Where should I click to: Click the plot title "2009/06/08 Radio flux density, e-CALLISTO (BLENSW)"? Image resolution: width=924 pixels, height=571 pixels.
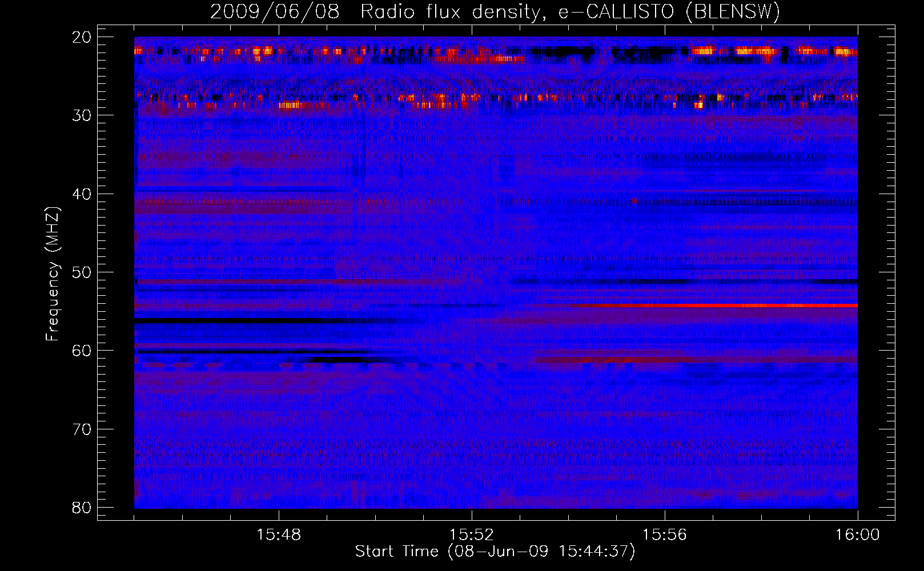495,12
